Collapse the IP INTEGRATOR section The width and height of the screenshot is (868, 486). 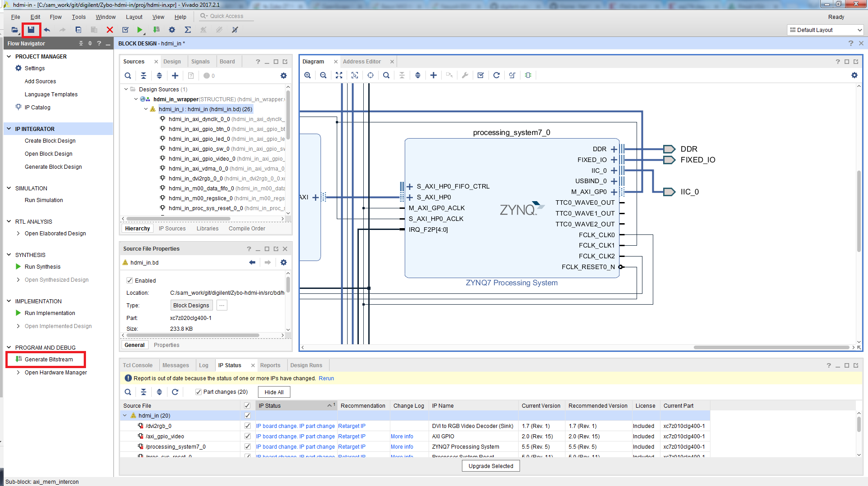point(9,129)
